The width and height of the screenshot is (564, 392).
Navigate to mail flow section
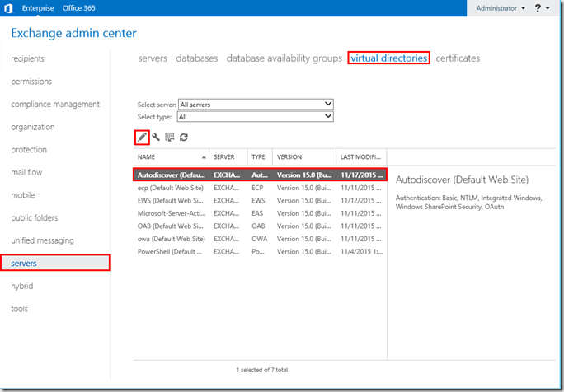[26, 173]
